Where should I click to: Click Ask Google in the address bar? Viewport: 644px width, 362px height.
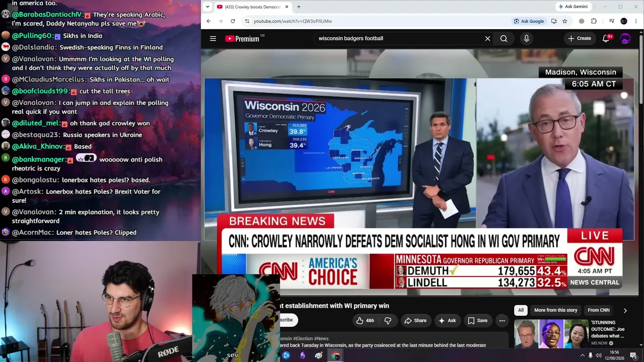[529, 21]
